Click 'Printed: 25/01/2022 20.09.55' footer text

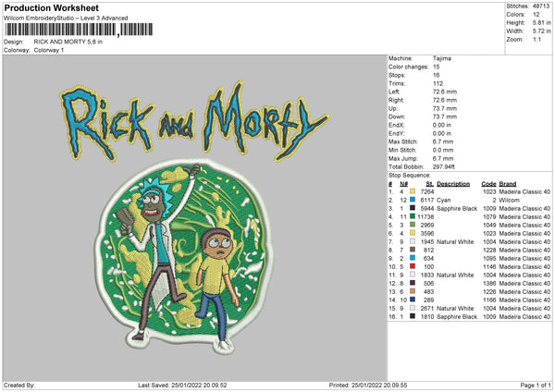(x=368, y=385)
